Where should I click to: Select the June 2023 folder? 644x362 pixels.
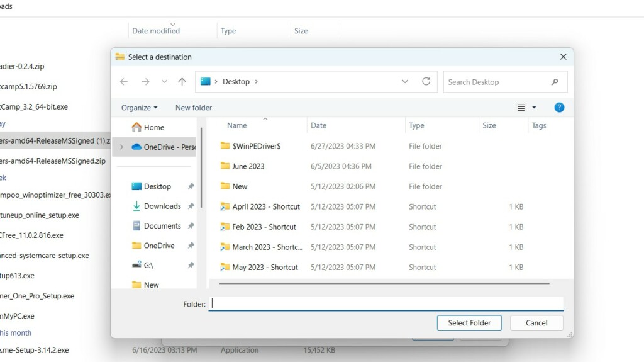point(248,166)
